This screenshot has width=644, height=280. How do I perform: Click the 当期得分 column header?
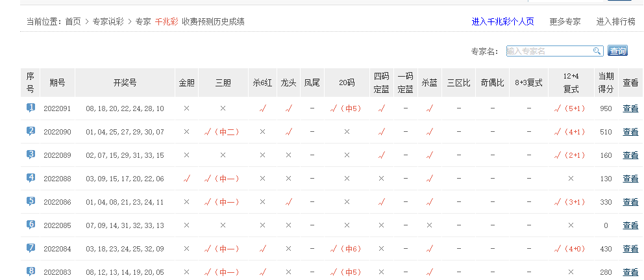click(606, 83)
